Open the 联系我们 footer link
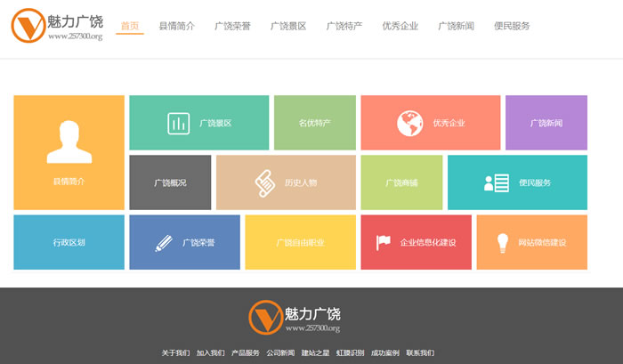The height and width of the screenshot is (364, 623). [x=420, y=352]
